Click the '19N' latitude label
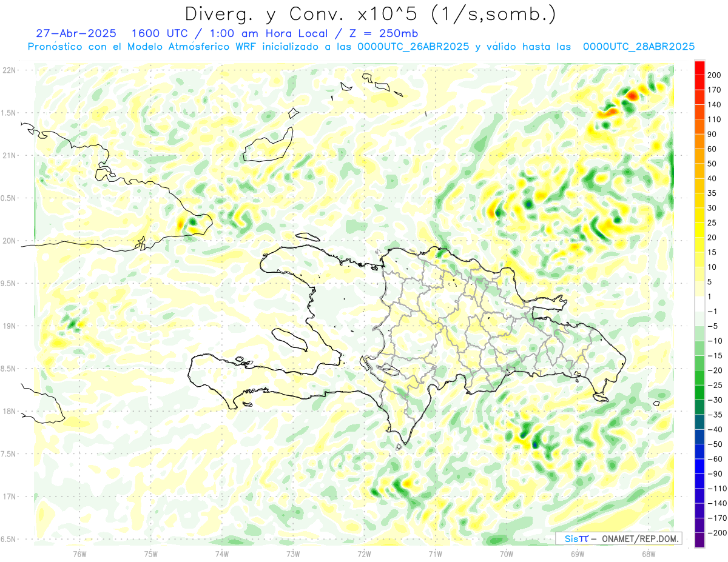This screenshot has width=728, height=562. click(x=9, y=326)
